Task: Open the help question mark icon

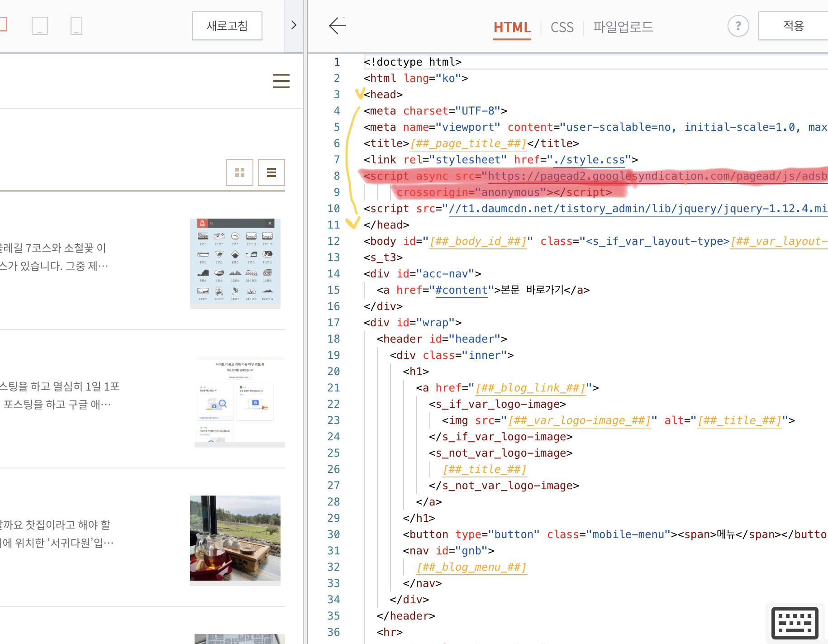Action: (738, 26)
